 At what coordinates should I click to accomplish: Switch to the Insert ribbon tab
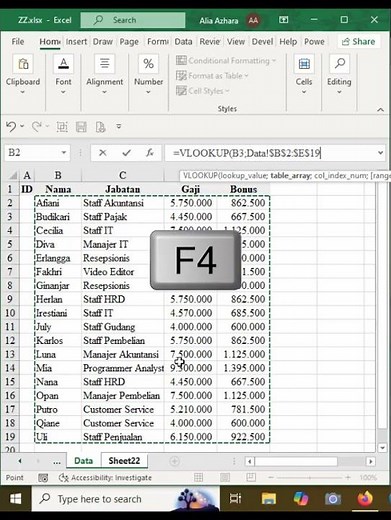(76, 42)
